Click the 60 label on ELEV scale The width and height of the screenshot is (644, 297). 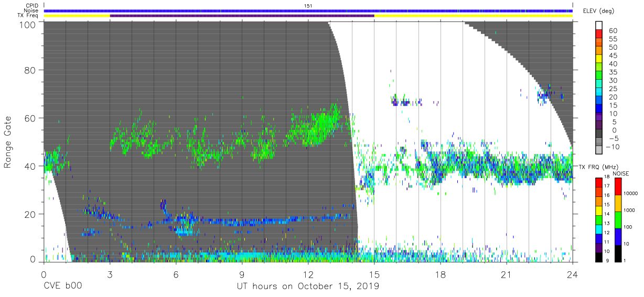tap(613, 30)
